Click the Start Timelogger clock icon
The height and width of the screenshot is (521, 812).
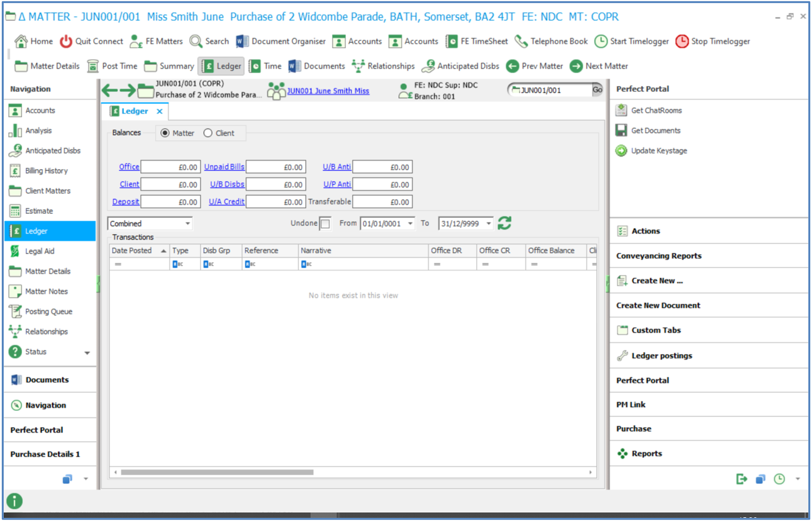(x=601, y=42)
